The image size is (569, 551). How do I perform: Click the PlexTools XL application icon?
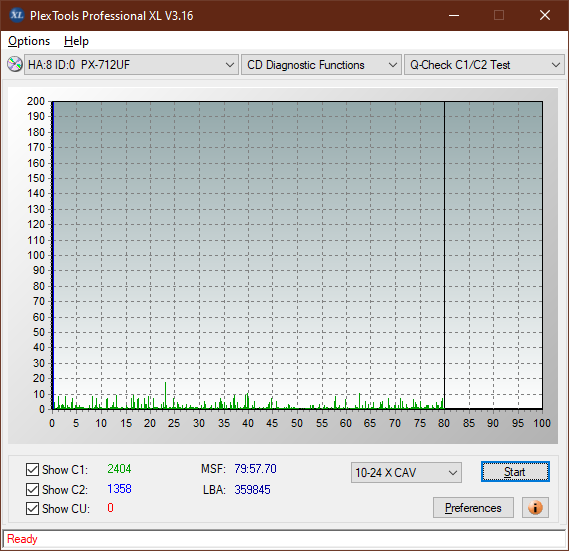16,15
